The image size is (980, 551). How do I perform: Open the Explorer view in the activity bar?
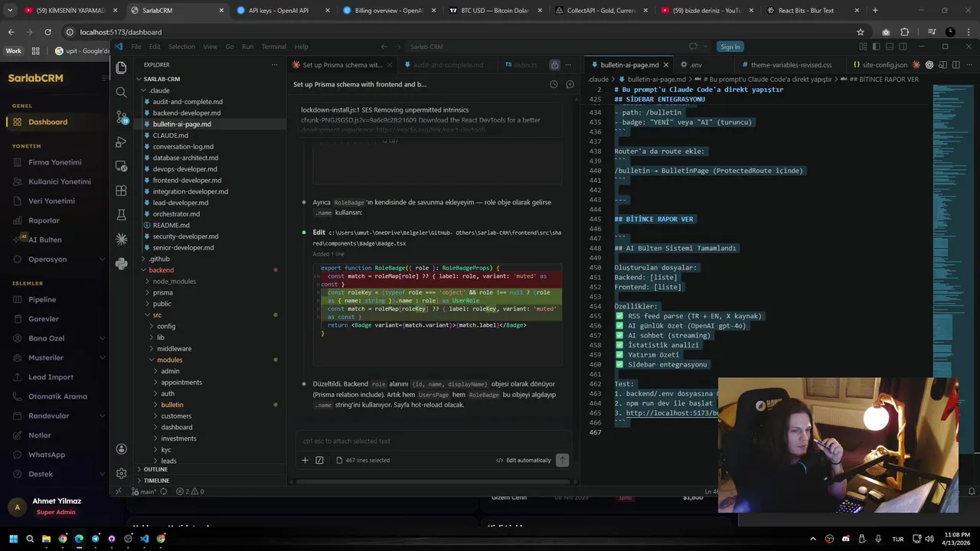[x=121, y=67]
